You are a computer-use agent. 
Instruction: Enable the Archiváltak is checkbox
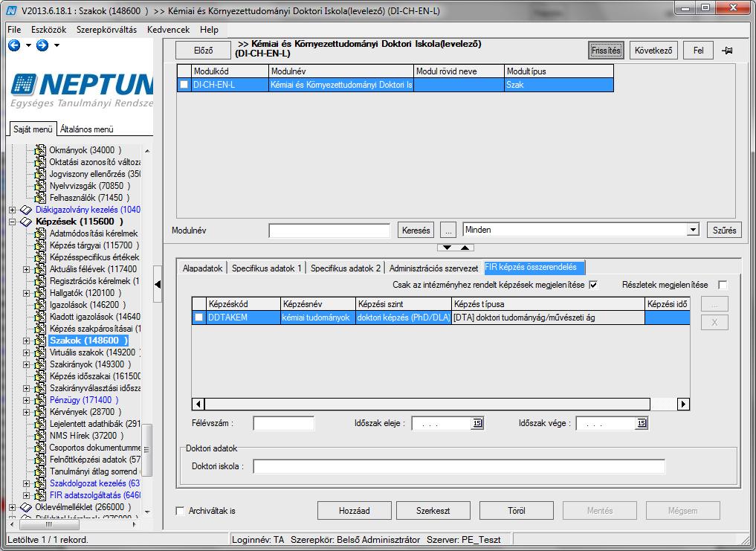point(181,510)
